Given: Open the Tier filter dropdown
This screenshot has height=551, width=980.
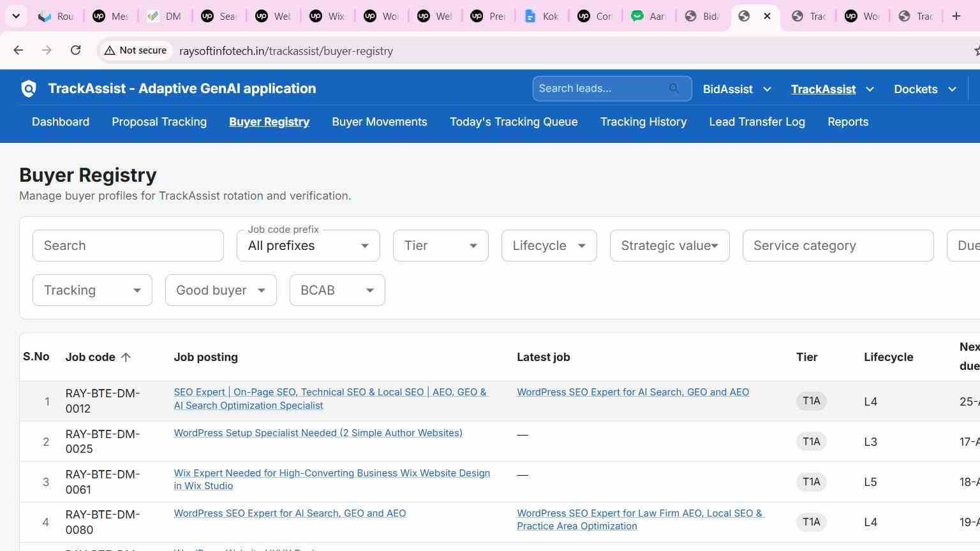Looking at the screenshot, I should tap(440, 246).
